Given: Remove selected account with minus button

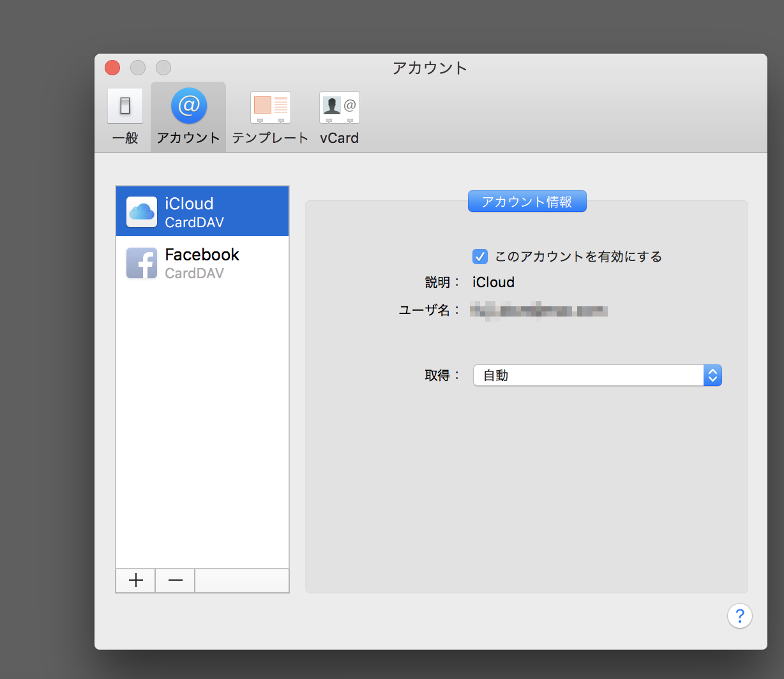Looking at the screenshot, I should (x=175, y=581).
